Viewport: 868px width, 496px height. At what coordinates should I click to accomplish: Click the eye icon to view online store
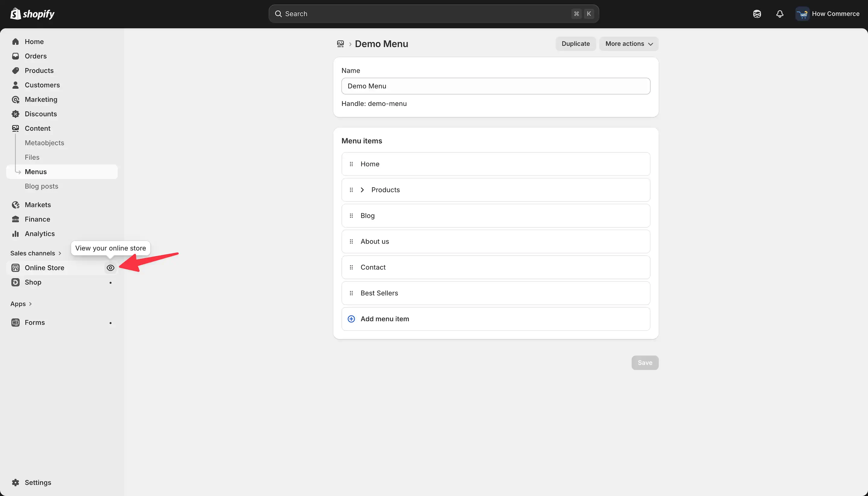click(111, 268)
